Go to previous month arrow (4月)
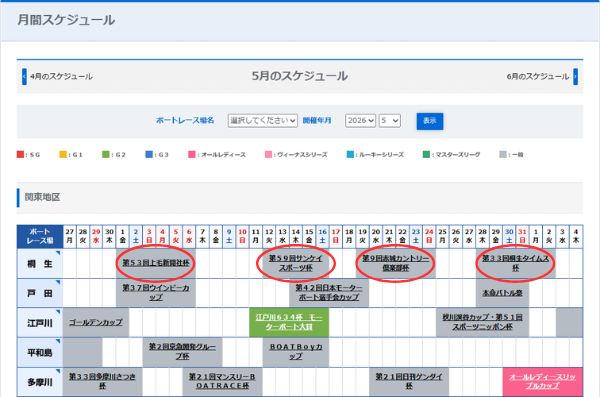Viewport: 600px width, 397px height. [24, 77]
